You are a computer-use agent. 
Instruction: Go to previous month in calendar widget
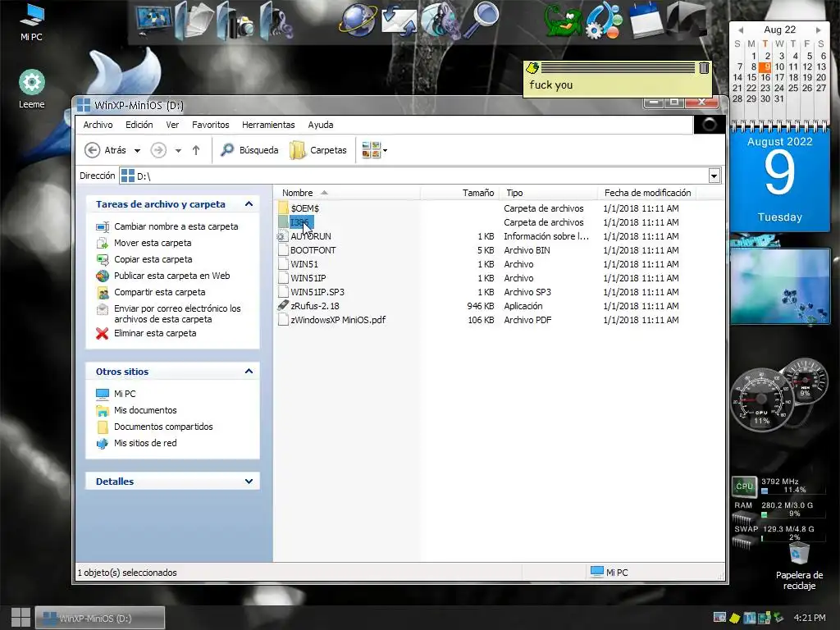[x=741, y=30]
